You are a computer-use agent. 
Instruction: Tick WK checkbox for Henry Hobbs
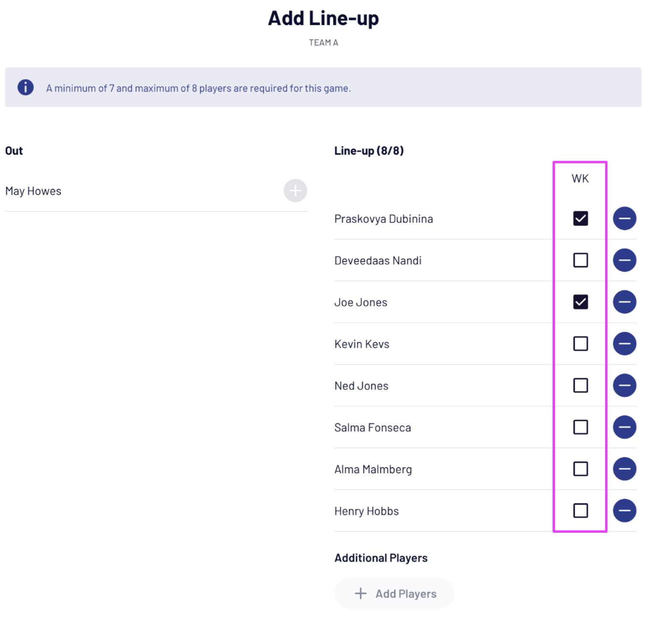click(x=581, y=511)
